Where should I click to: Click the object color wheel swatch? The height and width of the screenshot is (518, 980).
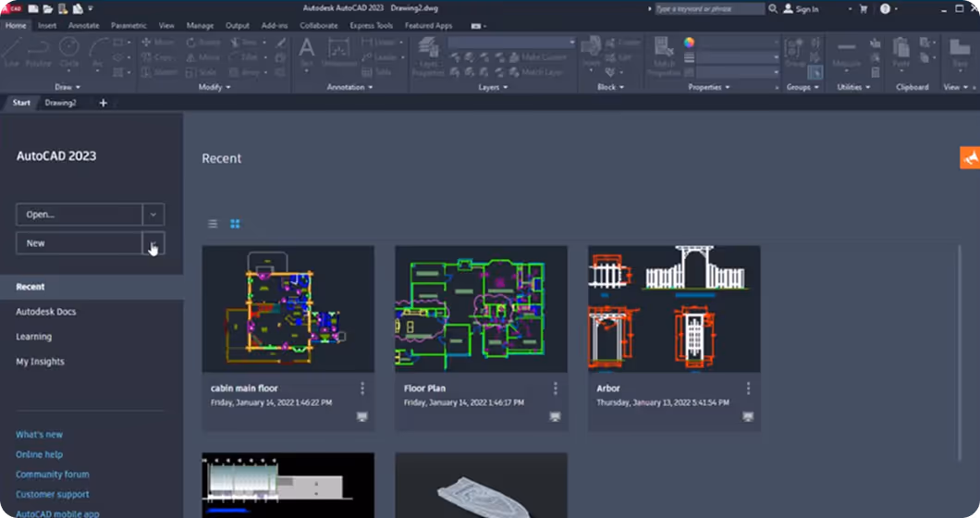pos(689,43)
